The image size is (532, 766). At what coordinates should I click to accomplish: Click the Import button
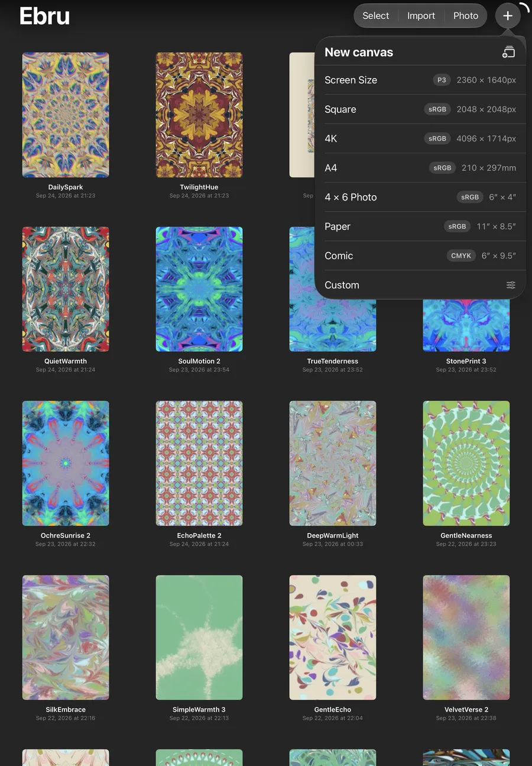(421, 16)
